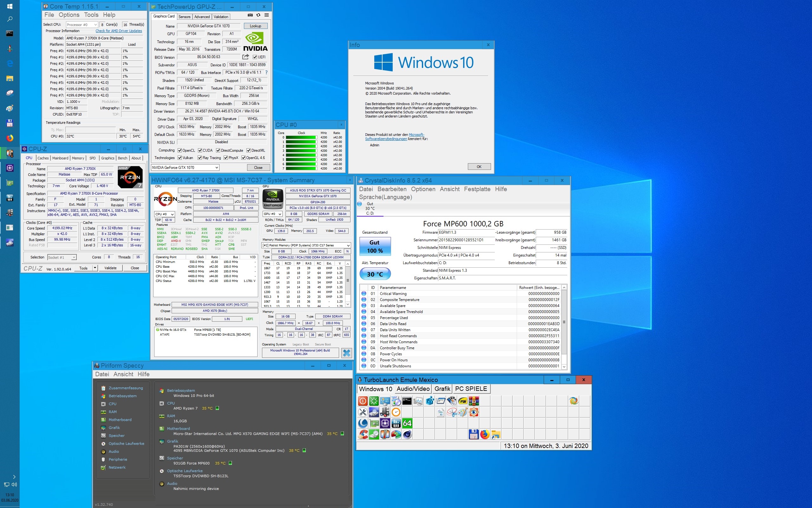Toggle the CUDA checkbox in GPU-Z

(x=200, y=150)
